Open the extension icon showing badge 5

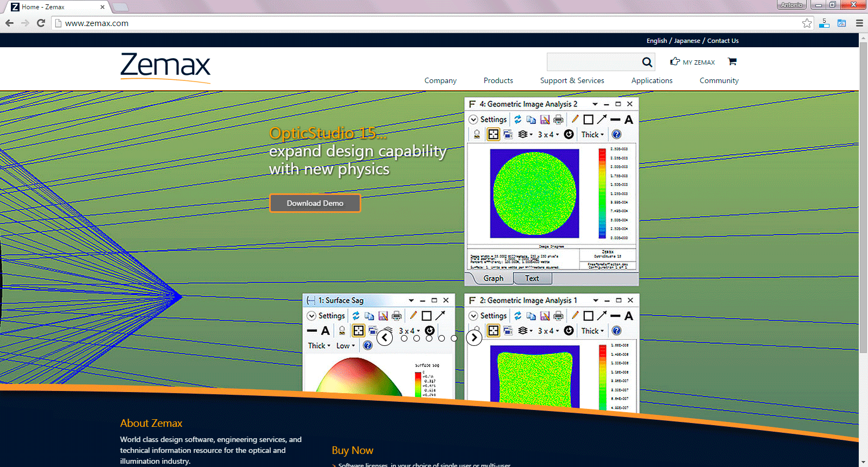[x=824, y=23]
